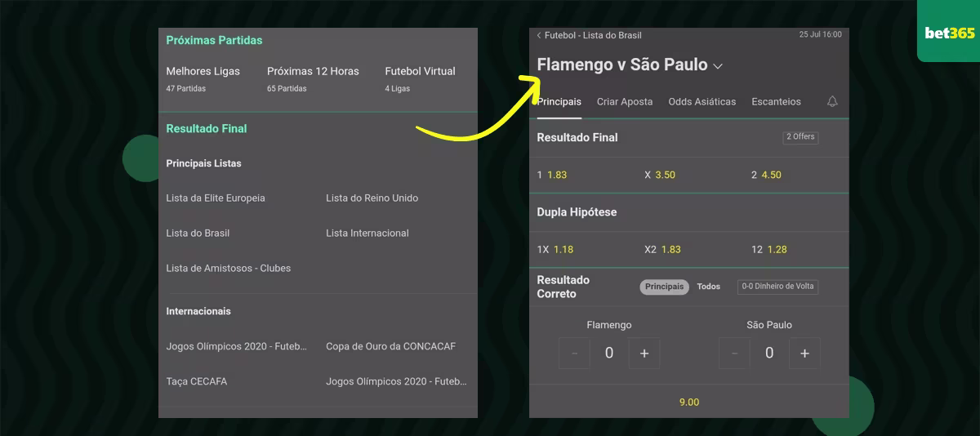Choose Dupla Hipótese 1X at 1.18

coord(555,249)
